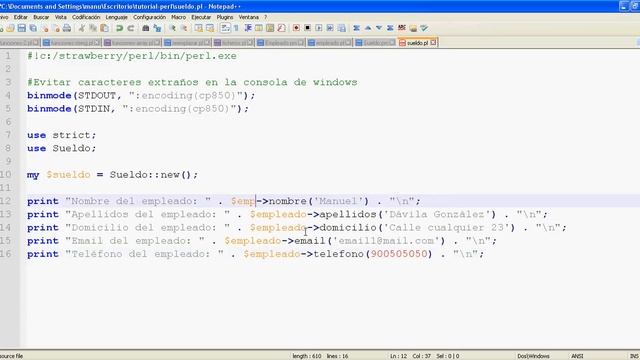The width and height of the screenshot is (640, 360).
Task: Close the Sueldo.pm tab
Action: click(x=392, y=42)
